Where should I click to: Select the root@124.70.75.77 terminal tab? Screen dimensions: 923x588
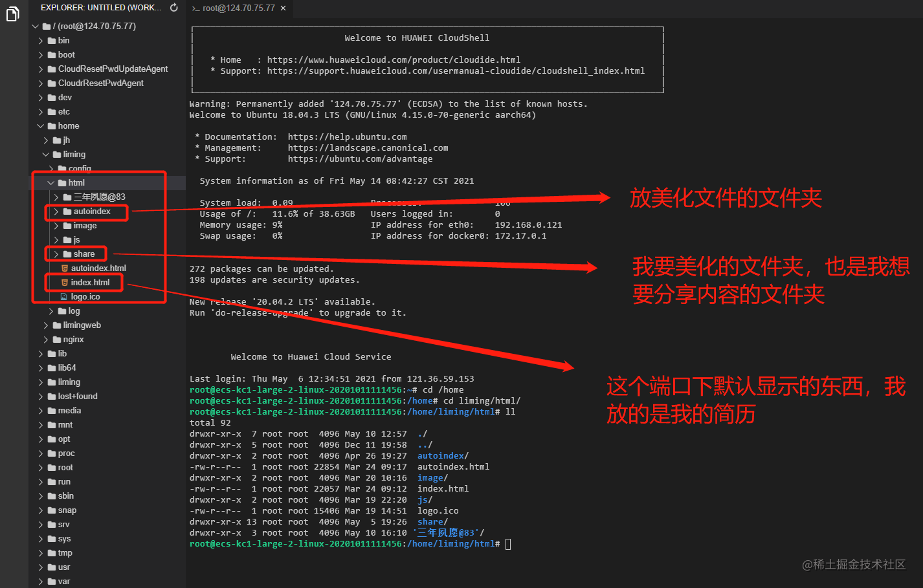pos(239,9)
